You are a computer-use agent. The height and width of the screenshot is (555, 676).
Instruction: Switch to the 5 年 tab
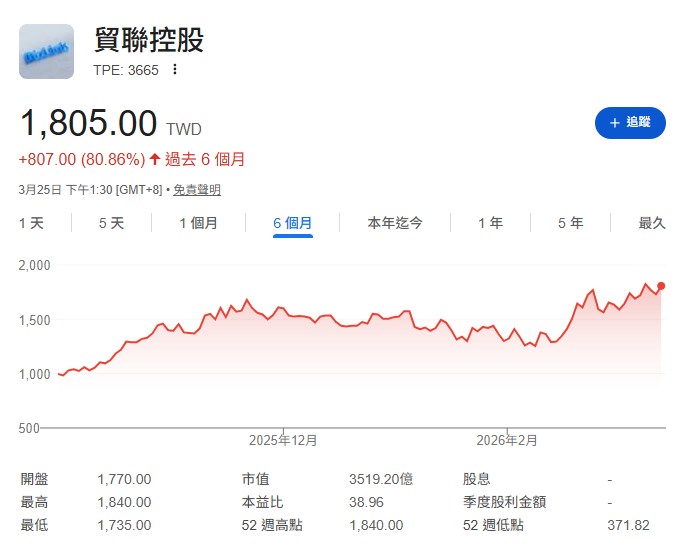(x=570, y=223)
